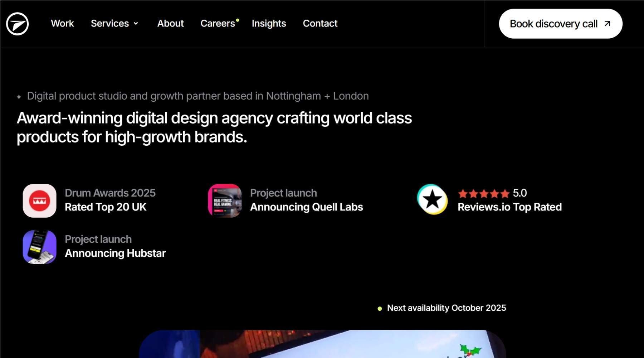Viewport: 644px width, 358px height.
Task: Click the red Drum Awards badge icon
Action: click(39, 201)
